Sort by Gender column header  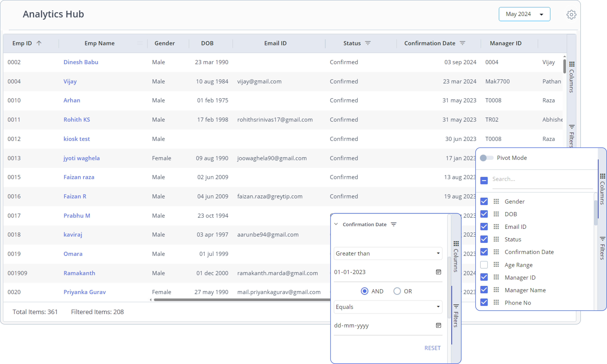tap(165, 43)
